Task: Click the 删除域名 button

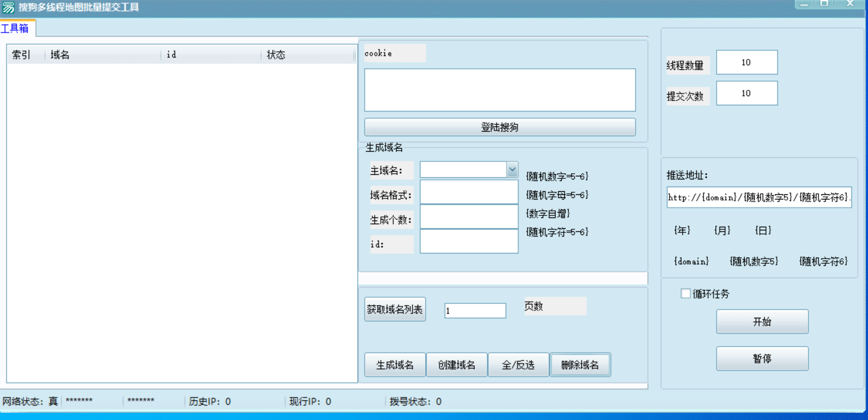Action: [x=580, y=365]
